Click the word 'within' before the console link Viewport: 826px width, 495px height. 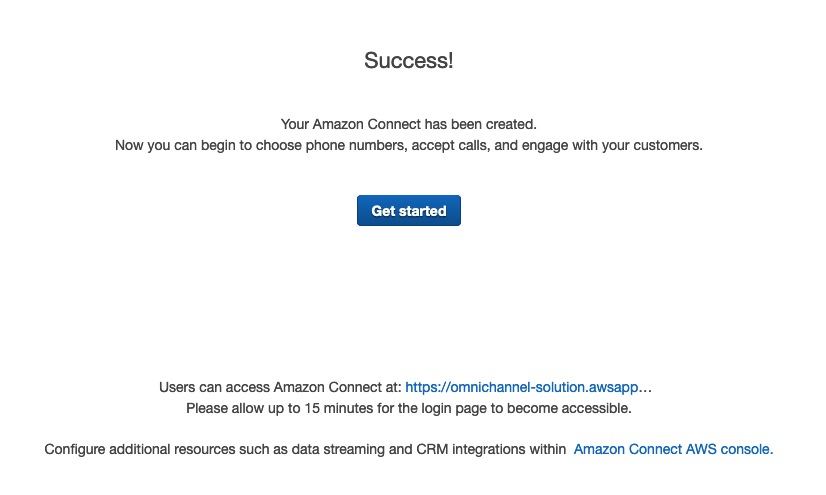pyautogui.click(x=548, y=449)
